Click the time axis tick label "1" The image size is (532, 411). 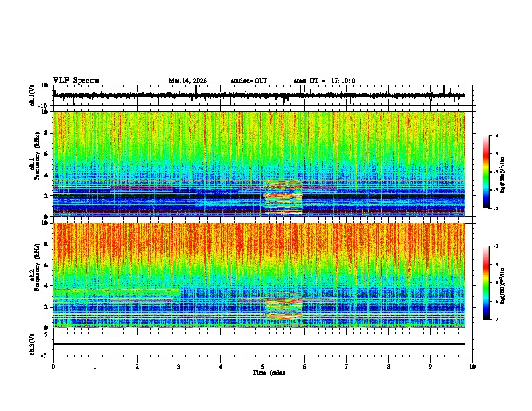[95, 367]
